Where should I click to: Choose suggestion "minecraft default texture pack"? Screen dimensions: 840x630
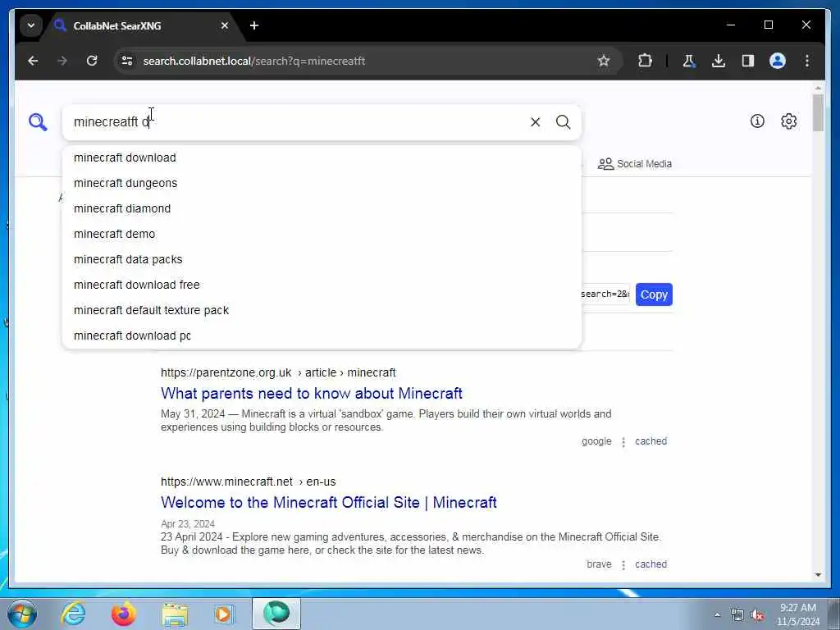[x=322, y=311]
